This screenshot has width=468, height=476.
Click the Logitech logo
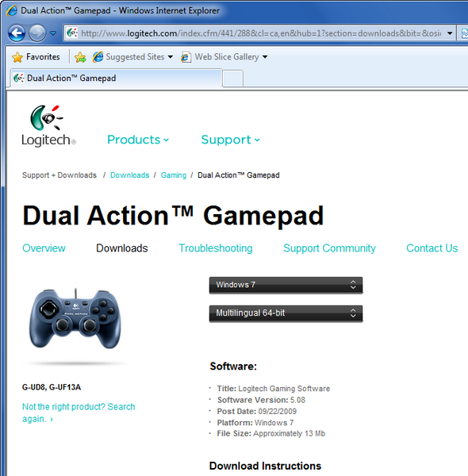point(48,126)
